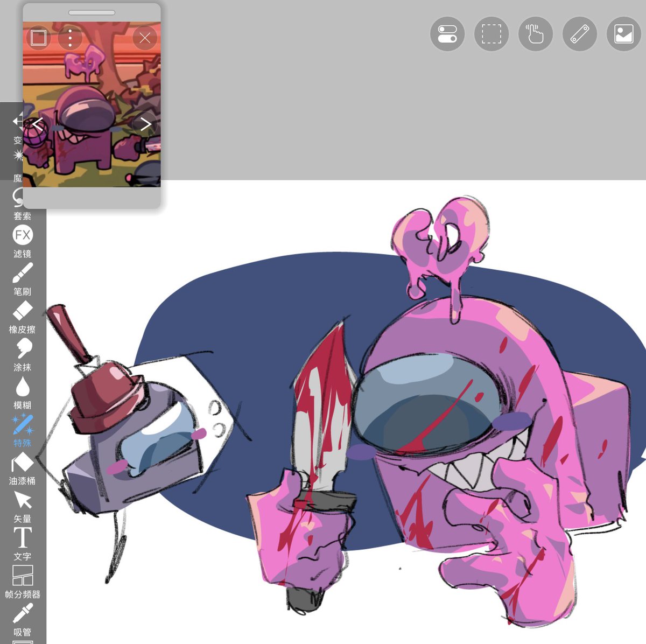Select the Blur (模糊) droplet tool

[x=22, y=393]
